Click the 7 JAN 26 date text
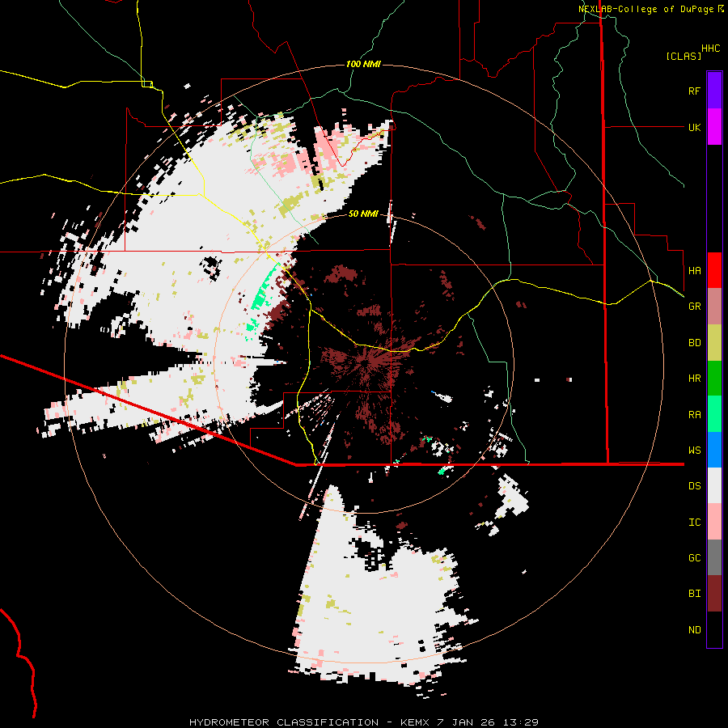The image size is (728, 728). pyautogui.click(x=466, y=722)
